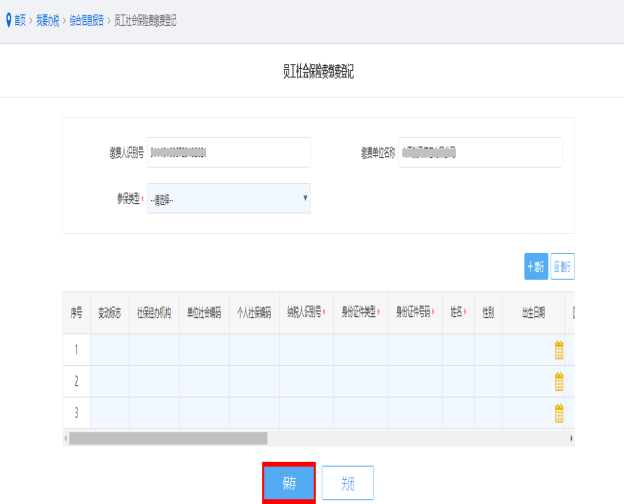Click the location pin icon before 首页
Viewport: 624px width, 504px height.
pos(8,20)
